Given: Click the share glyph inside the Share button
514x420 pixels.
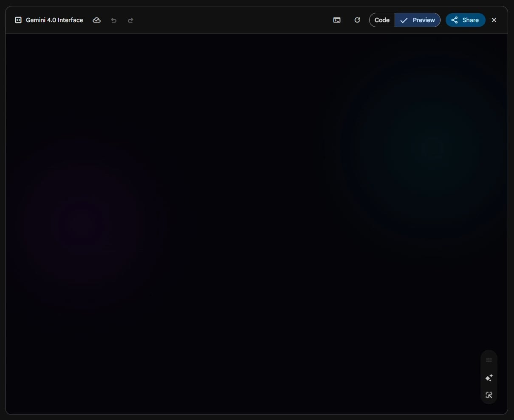Looking at the screenshot, I should [x=455, y=20].
